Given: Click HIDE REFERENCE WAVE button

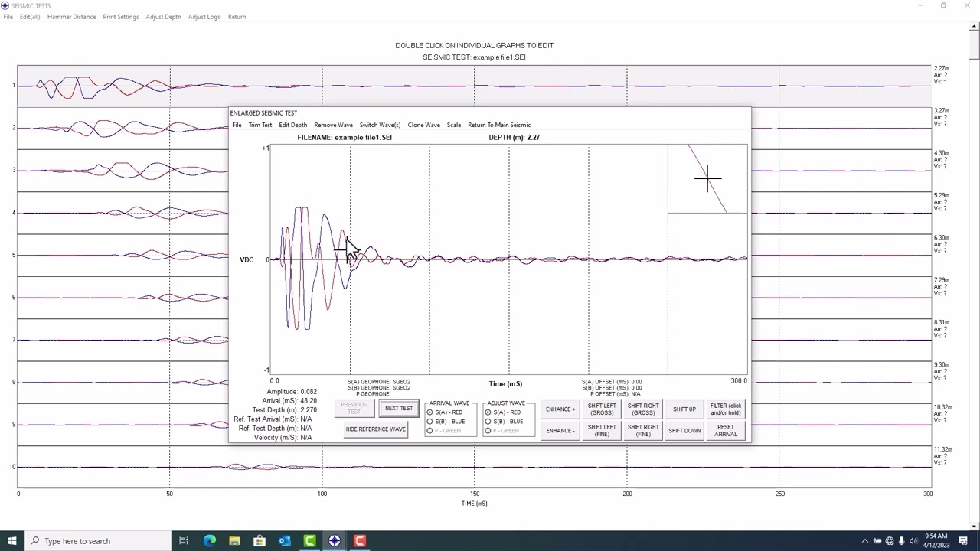Looking at the screenshot, I should coord(375,429).
